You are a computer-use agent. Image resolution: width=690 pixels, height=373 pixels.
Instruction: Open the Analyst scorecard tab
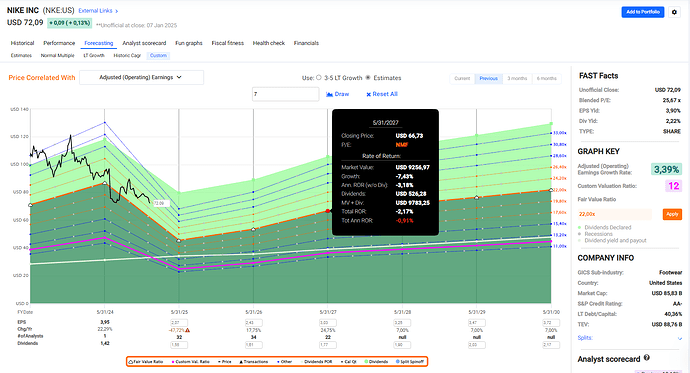[x=144, y=43]
